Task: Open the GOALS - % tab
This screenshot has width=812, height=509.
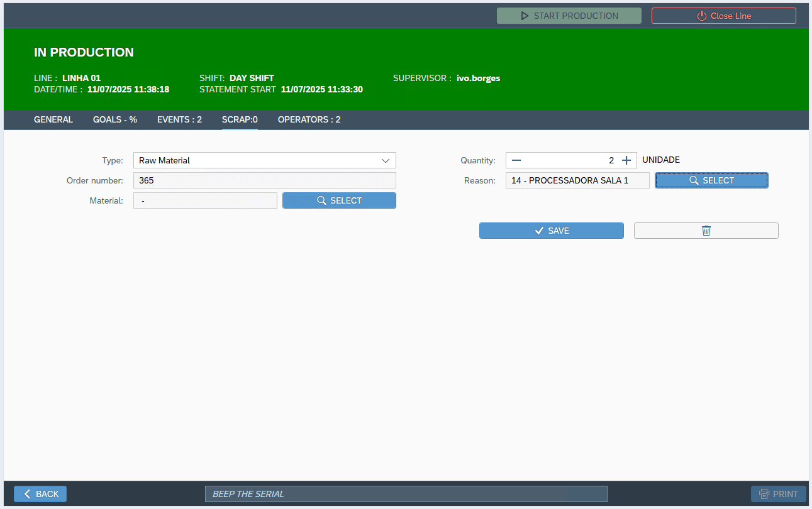Action: point(115,119)
